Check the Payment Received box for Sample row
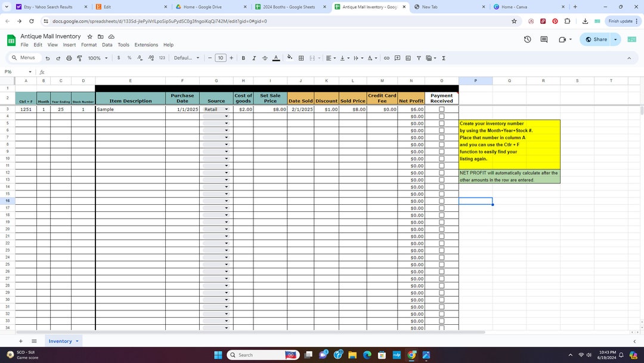Screen dimensions: 644x363 tap(441, 109)
